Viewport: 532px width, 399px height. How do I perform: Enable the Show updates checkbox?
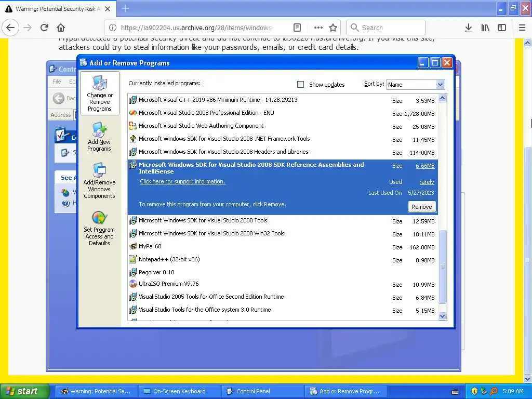pos(301,85)
